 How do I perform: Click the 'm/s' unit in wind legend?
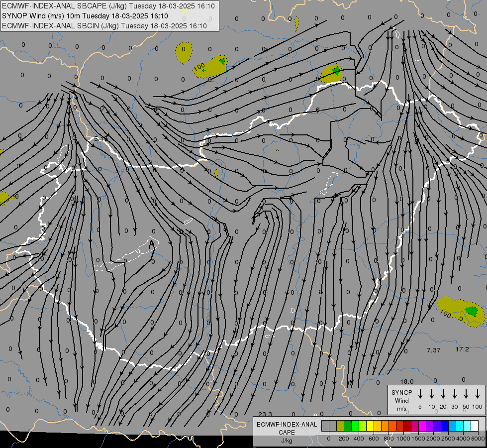[x=401, y=409]
